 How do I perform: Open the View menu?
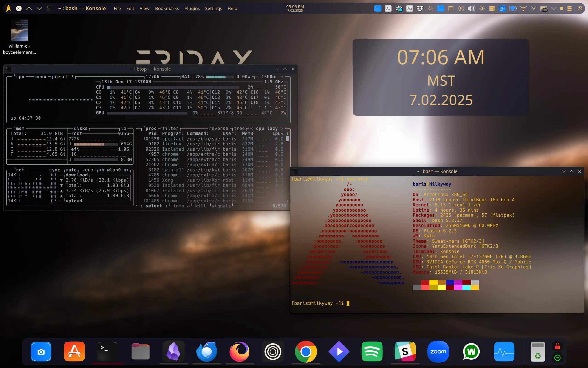click(144, 8)
